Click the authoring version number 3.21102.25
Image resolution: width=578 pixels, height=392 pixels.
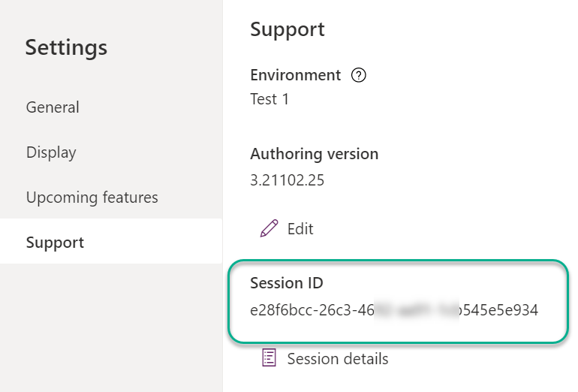pyautogui.click(x=287, y=180)
